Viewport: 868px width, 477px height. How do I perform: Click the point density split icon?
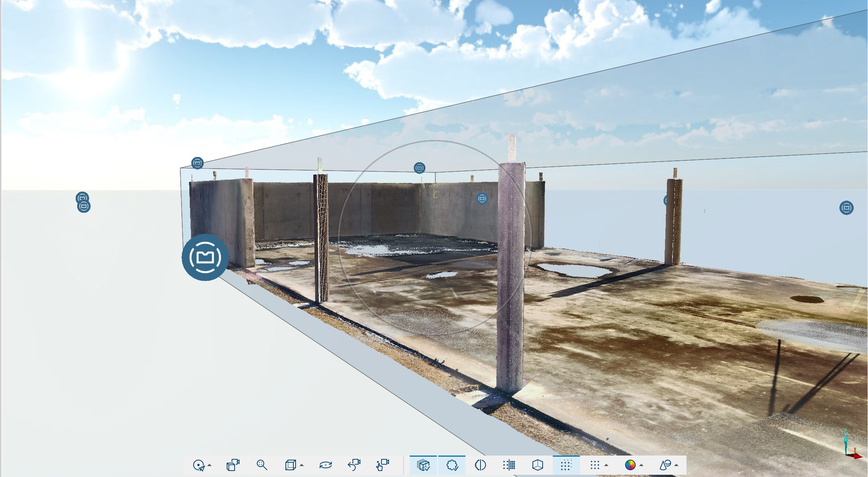tap(509, 465)
